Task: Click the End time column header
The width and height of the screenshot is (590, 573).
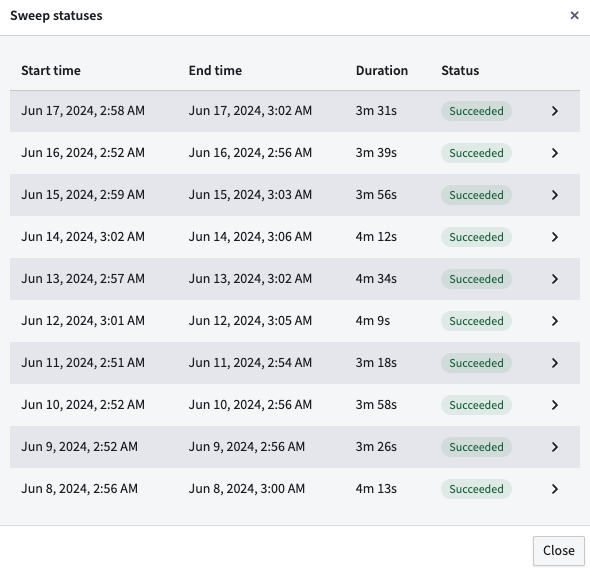Action: coord(215,70)
